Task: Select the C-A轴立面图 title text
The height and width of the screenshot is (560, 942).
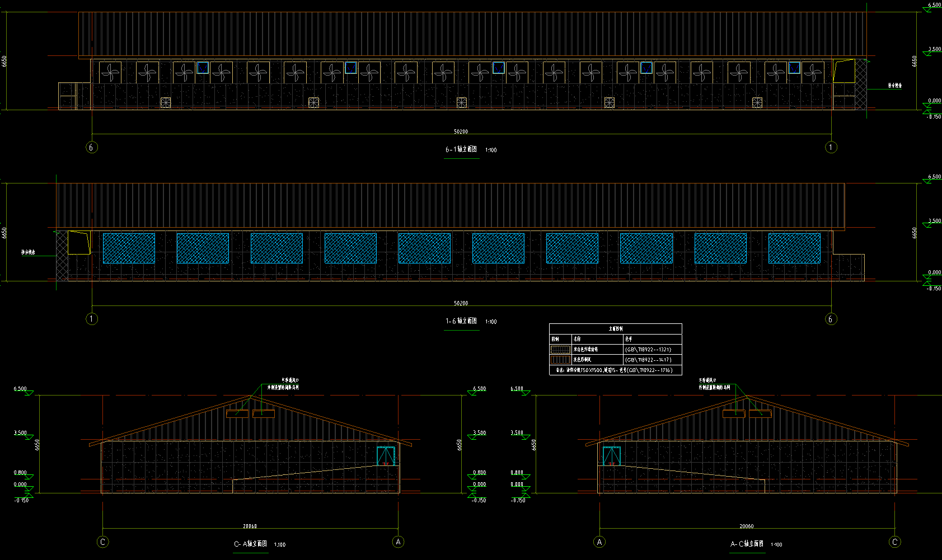Action: click(250, 544)
